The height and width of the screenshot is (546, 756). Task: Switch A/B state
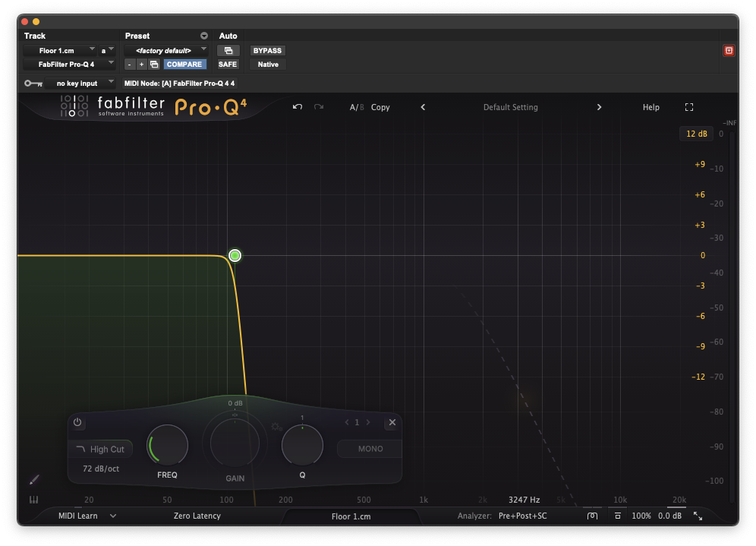pyautogui.click(x=356, y=107)
